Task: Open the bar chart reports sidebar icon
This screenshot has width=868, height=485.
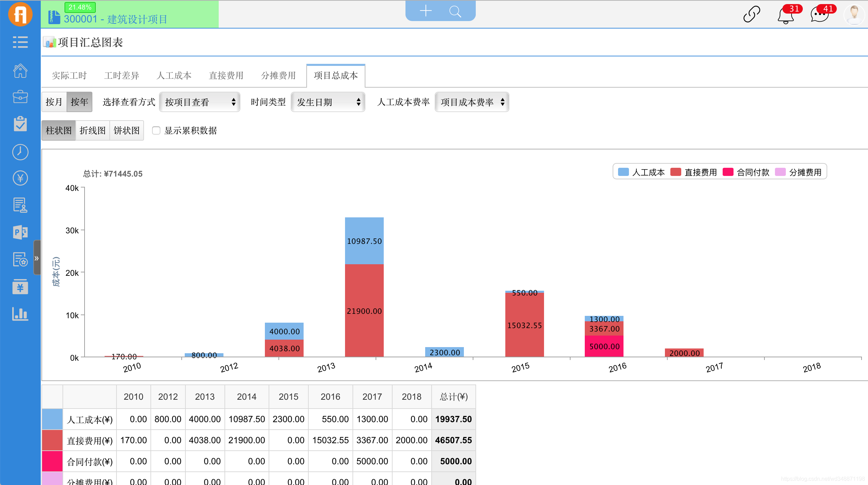Action: coord(20,314)
